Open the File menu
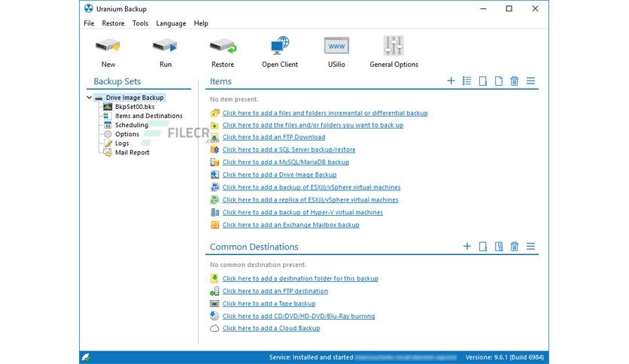Viewport: 629px width, 364px height. click(89, 23)
